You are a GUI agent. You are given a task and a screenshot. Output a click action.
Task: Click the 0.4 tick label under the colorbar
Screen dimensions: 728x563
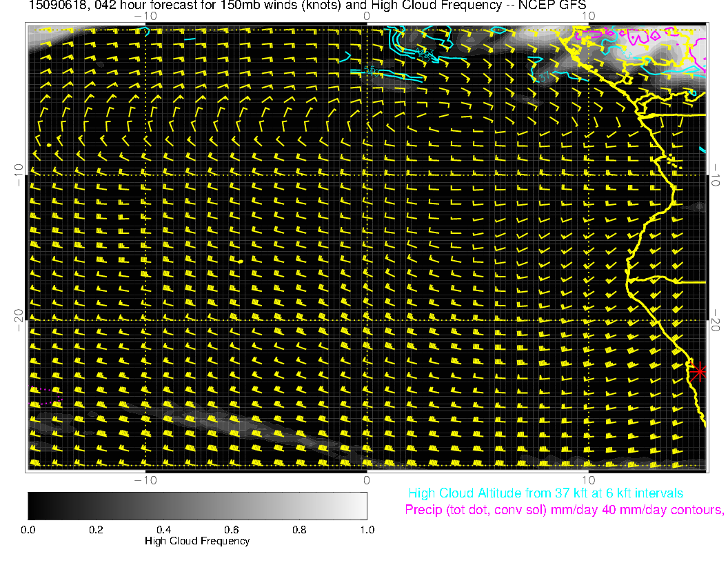point(163,529)
